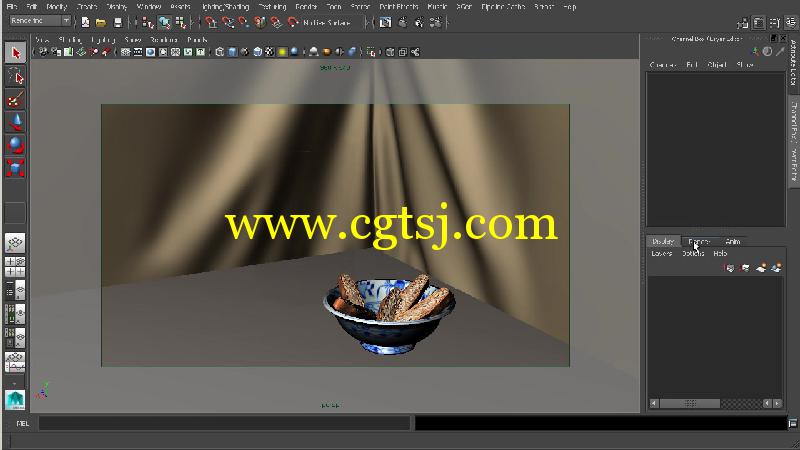Select the arrow Select tool
The width and height of the screenshot is (800, 450).
pos(15,53)
